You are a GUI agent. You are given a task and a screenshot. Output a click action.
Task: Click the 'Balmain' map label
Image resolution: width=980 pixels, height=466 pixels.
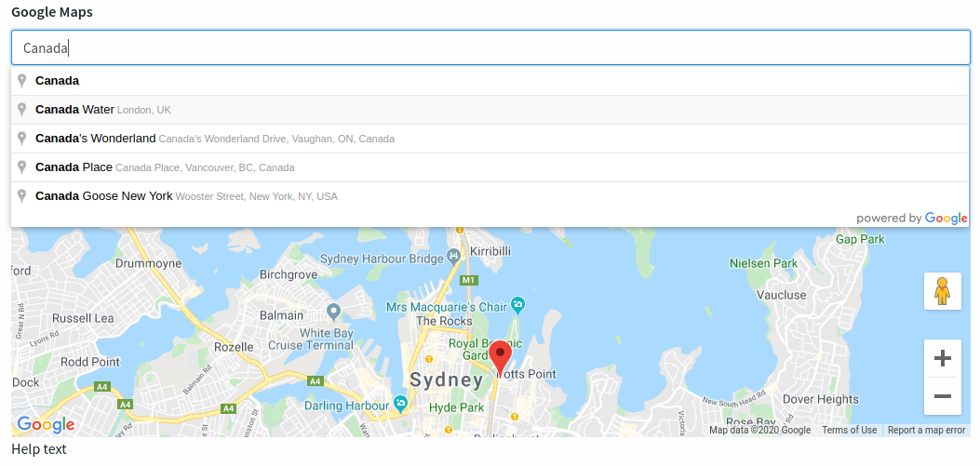click(x=281, y=315)
